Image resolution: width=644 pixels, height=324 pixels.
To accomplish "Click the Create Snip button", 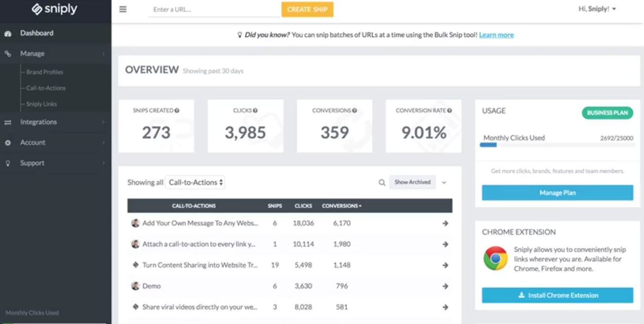I will click(x=307, y=9).
